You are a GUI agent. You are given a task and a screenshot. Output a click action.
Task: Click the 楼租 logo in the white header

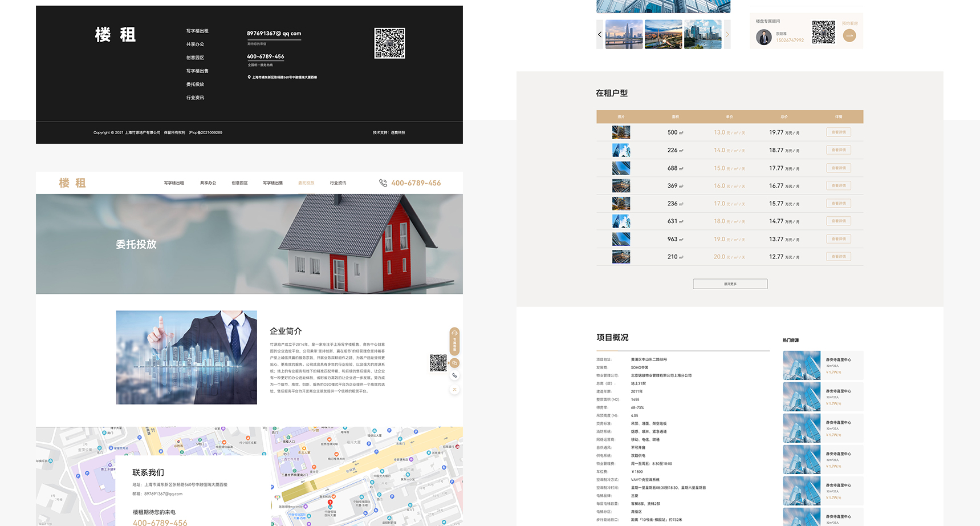pyautogui.click(x=72, y=183)
